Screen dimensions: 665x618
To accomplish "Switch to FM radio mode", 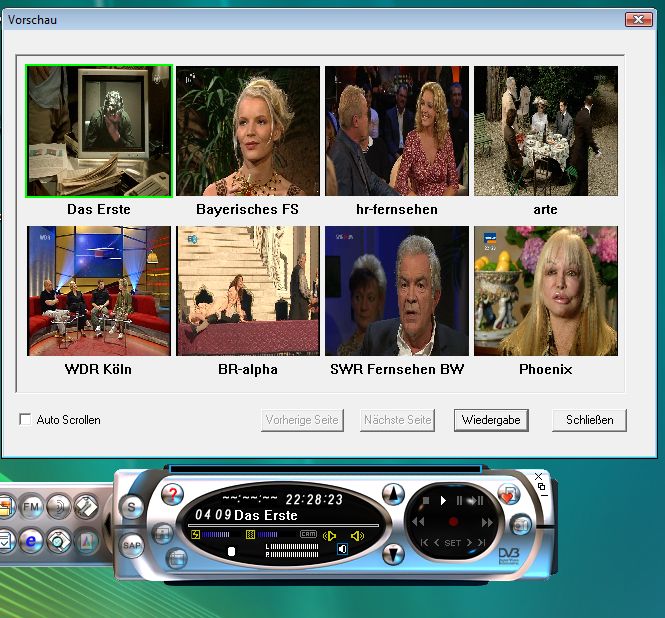I will 31,506.
